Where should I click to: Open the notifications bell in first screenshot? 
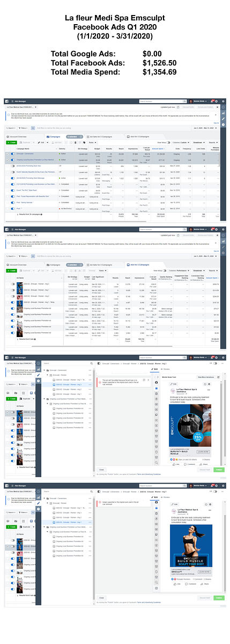point(211,101)
